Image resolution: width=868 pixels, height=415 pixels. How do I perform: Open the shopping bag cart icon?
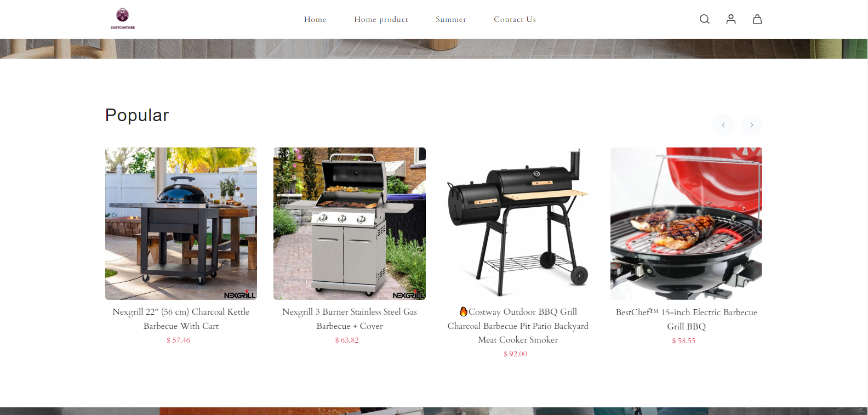[757, 19]
